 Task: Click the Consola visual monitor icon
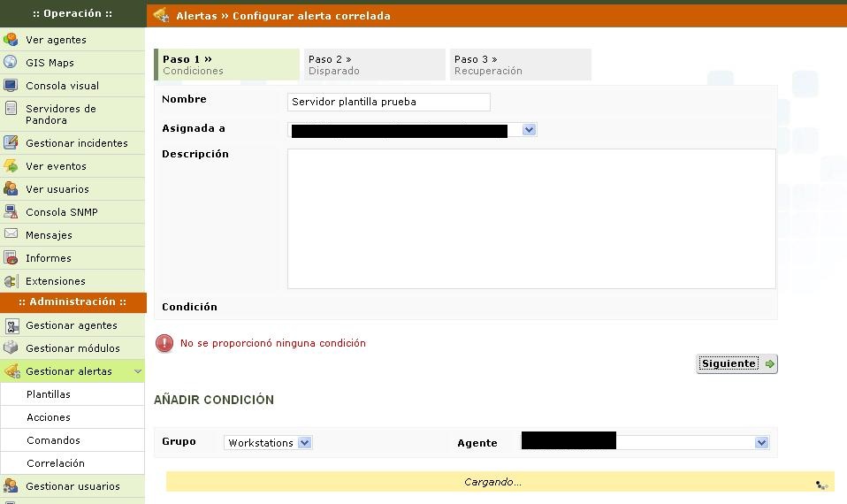11,86
